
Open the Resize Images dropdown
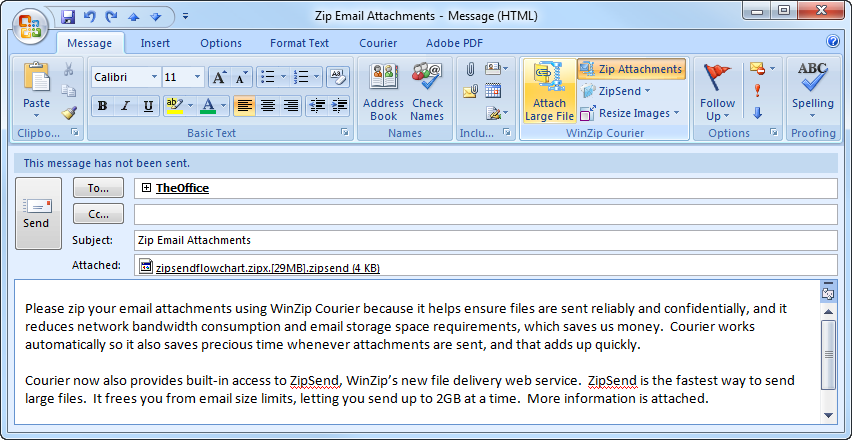(630, 113)
